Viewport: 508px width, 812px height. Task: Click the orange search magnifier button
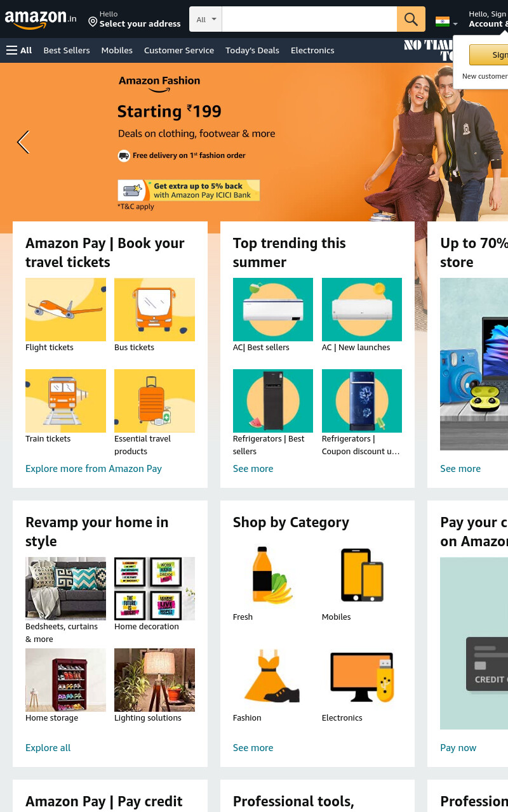click(x=411, y=19)
